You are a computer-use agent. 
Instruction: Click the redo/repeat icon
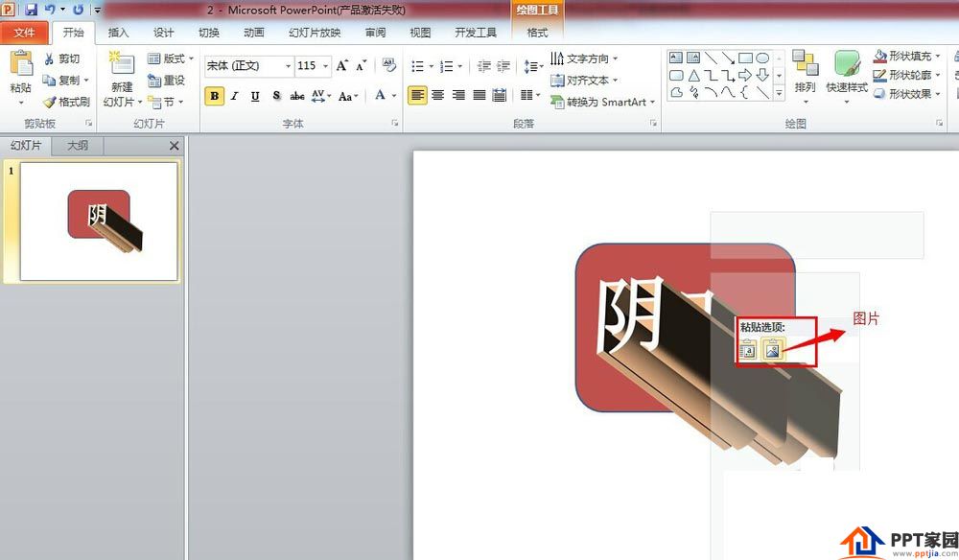click(x=79, y=10)
